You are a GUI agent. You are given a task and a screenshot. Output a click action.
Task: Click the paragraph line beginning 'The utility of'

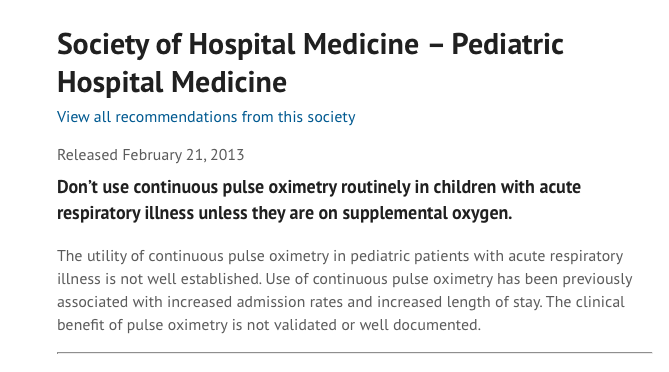coord(340,256)
